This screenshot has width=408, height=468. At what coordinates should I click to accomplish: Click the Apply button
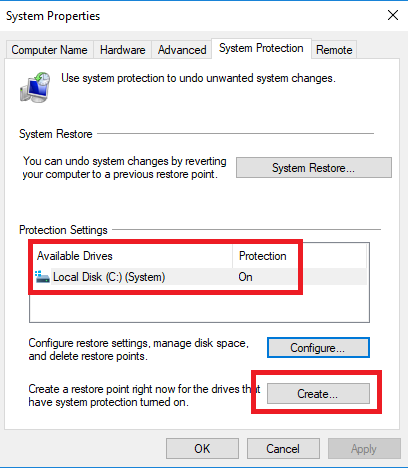(x=364, y=449)
